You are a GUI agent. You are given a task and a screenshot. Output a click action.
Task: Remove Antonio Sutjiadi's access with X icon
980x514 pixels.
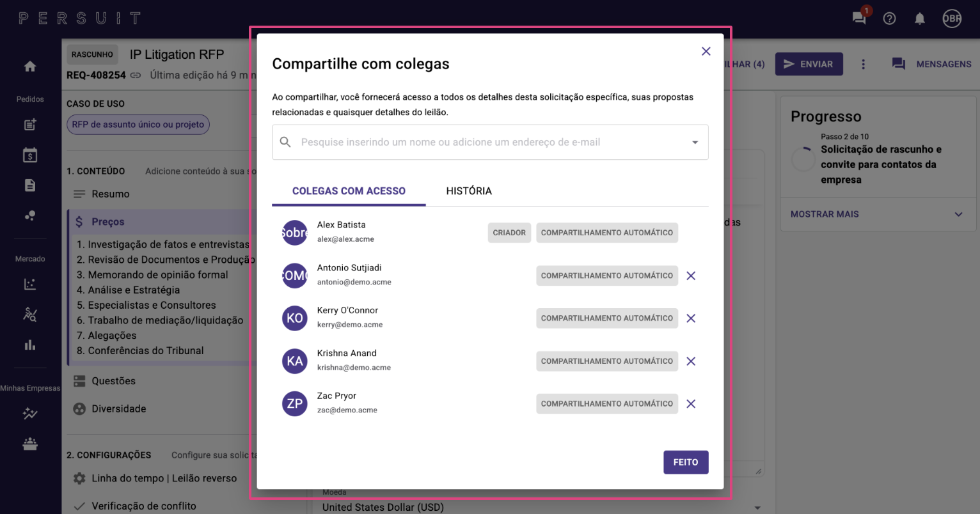(691, 276)
